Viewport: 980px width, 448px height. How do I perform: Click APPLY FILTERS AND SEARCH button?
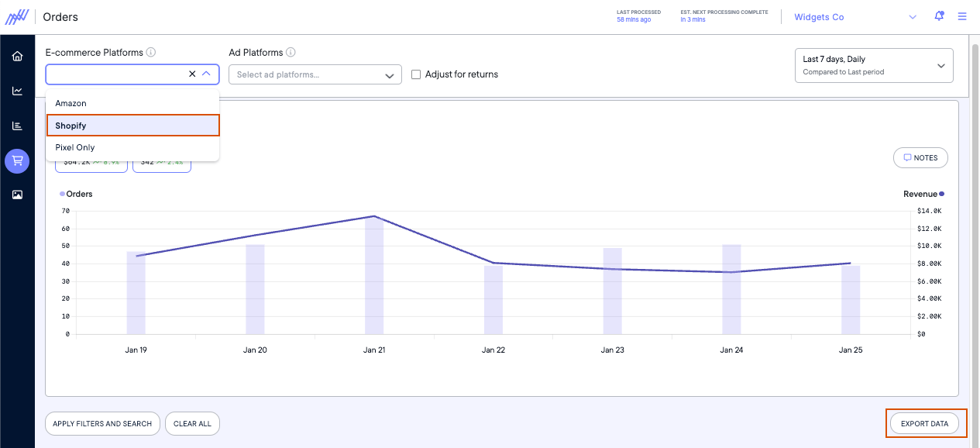click(103, 424)
